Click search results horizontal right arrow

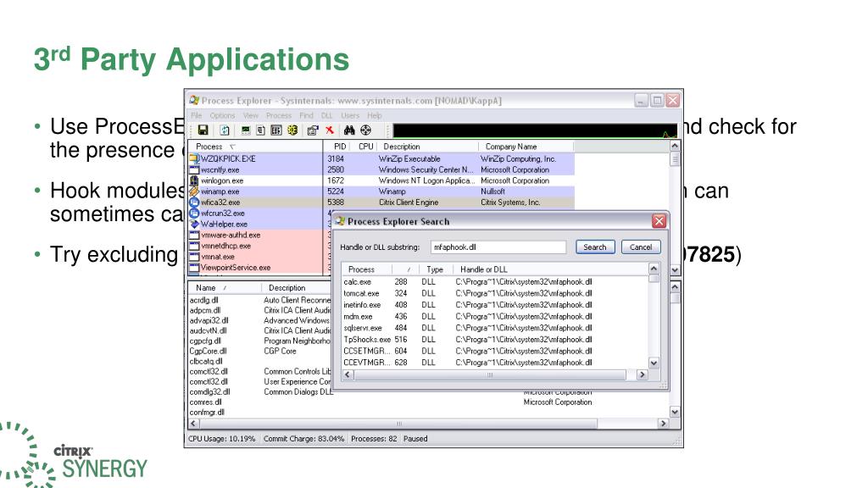(x=643, y=374)
